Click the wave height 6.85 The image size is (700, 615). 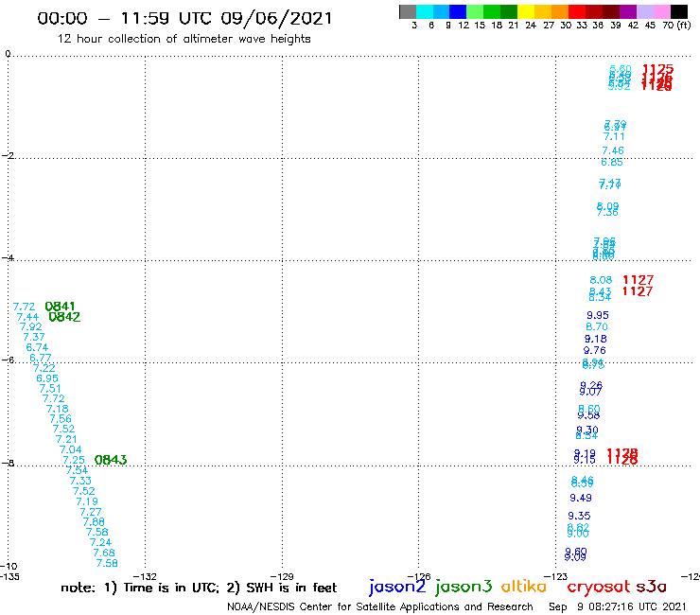coord(612,162)
